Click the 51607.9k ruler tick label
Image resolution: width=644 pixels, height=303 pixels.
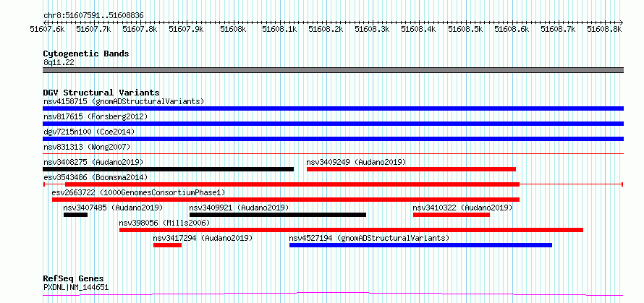[x=187, y=29]
